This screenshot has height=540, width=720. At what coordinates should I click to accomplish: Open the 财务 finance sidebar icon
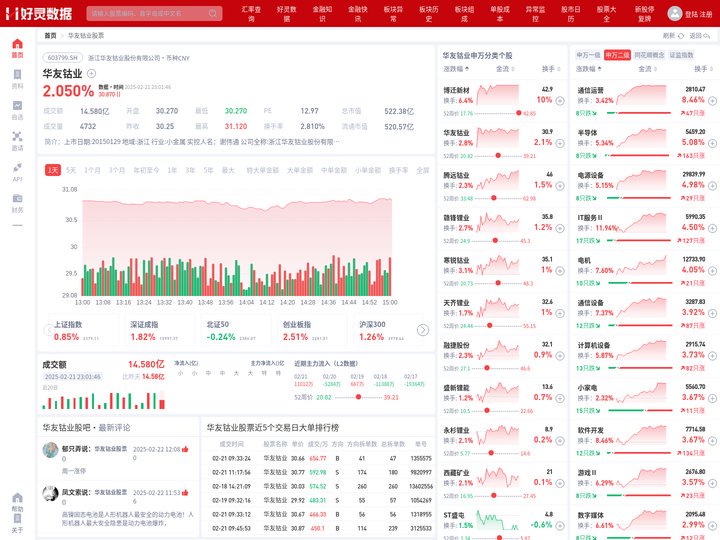click(17, 203)
